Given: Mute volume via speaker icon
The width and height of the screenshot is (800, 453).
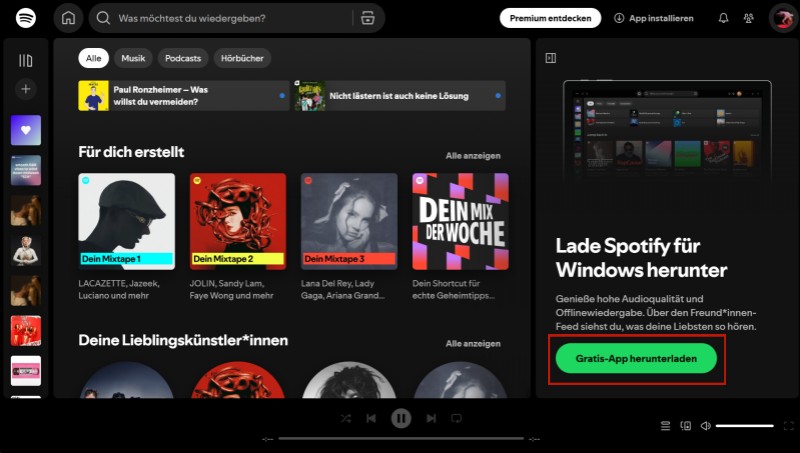Looking at the screenshot, I should click(706, 425).
